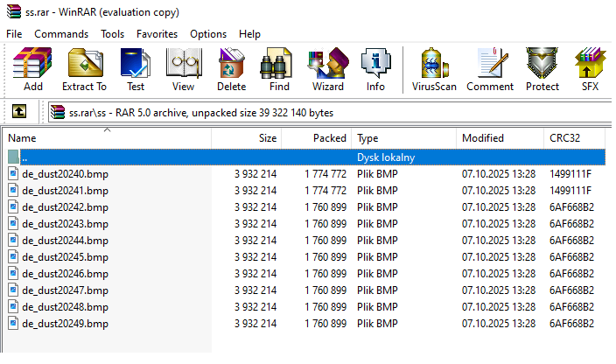
Task: Sort by Packed column header
Action: click(x=316, y=138)
